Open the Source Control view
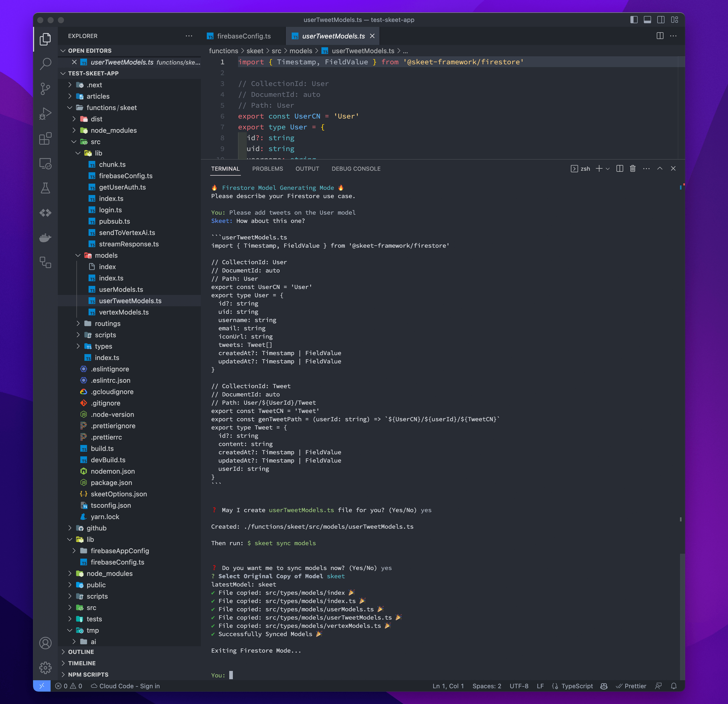The height and width of the screenshot is (704, 728). click(45, 89)
